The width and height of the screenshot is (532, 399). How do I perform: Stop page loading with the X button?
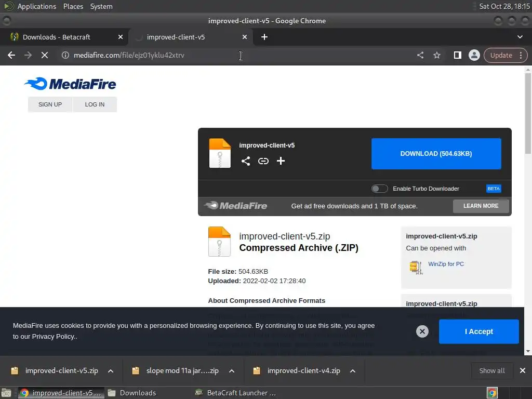pos(45,55)
